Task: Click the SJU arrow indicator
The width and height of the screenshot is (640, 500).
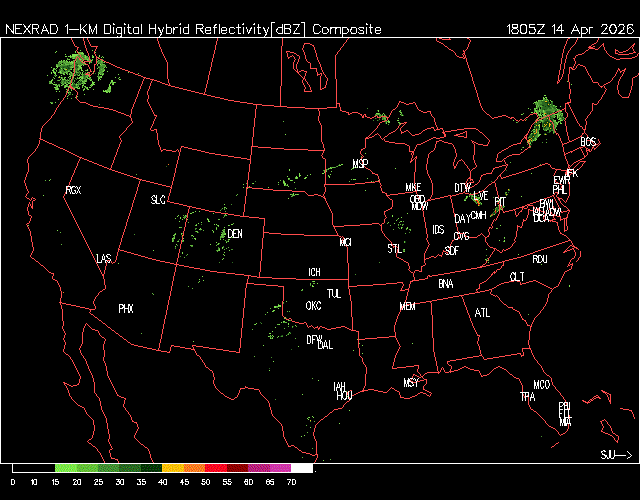Action: tap(616, 455)
